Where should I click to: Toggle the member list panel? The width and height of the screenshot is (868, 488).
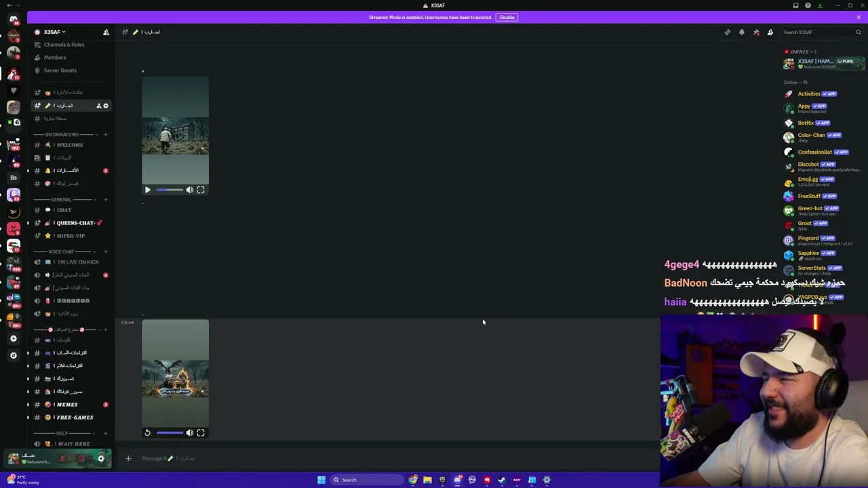pos(770,32)
